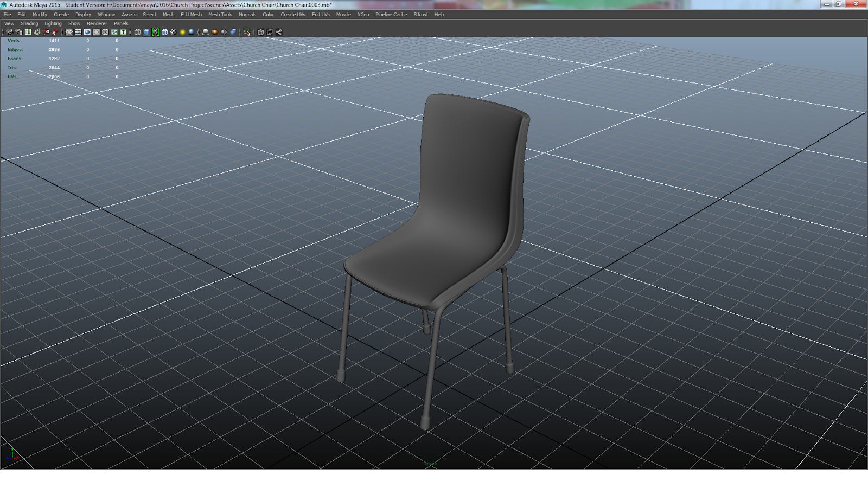Toggle the Resolution Gate icon
868x488 pixels.
(87, 32)
